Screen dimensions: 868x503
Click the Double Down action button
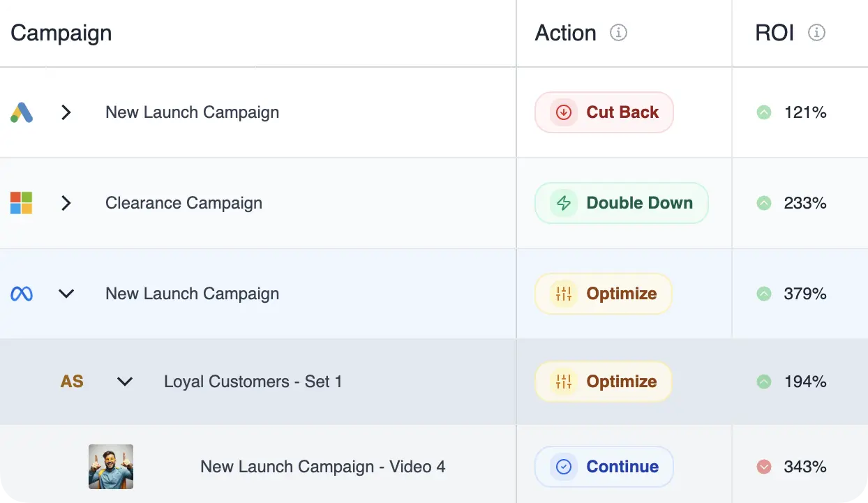[x=621, y=203]
